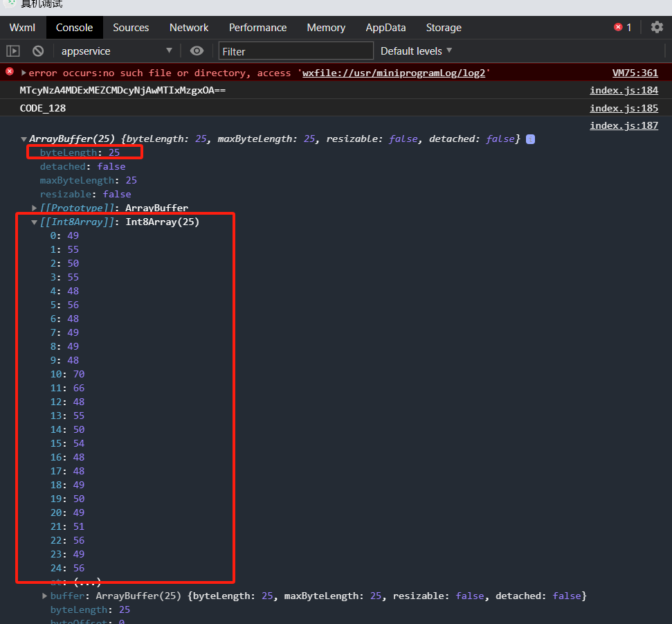The width and height of the screenshot is (672, 624).
Task: Open the AppData tab
Action: click(x=385, y=28)
